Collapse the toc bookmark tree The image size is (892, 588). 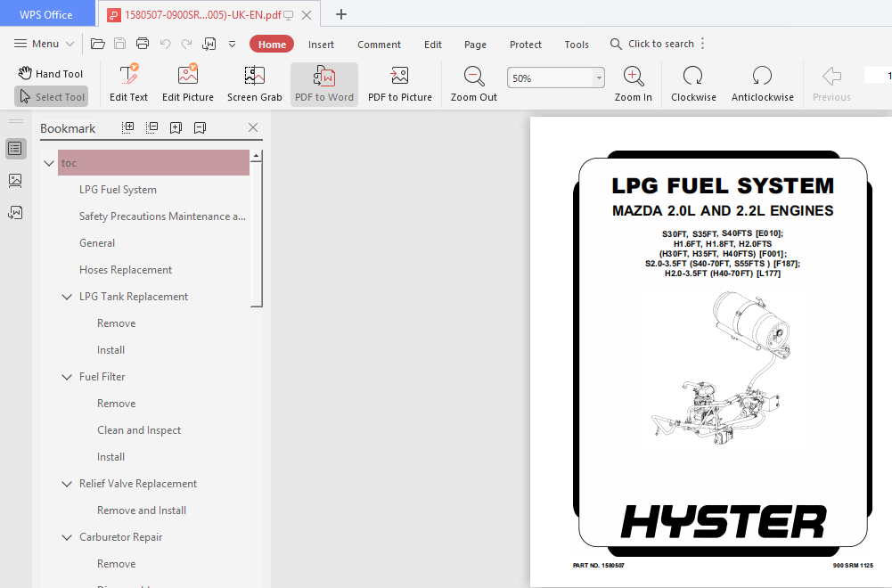(x=49, y=163)
